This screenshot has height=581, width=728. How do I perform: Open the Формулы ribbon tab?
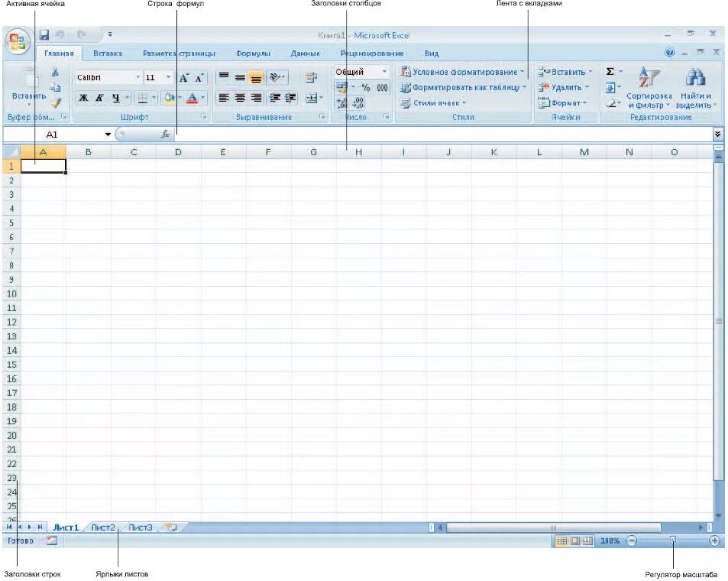coord(253,54)
